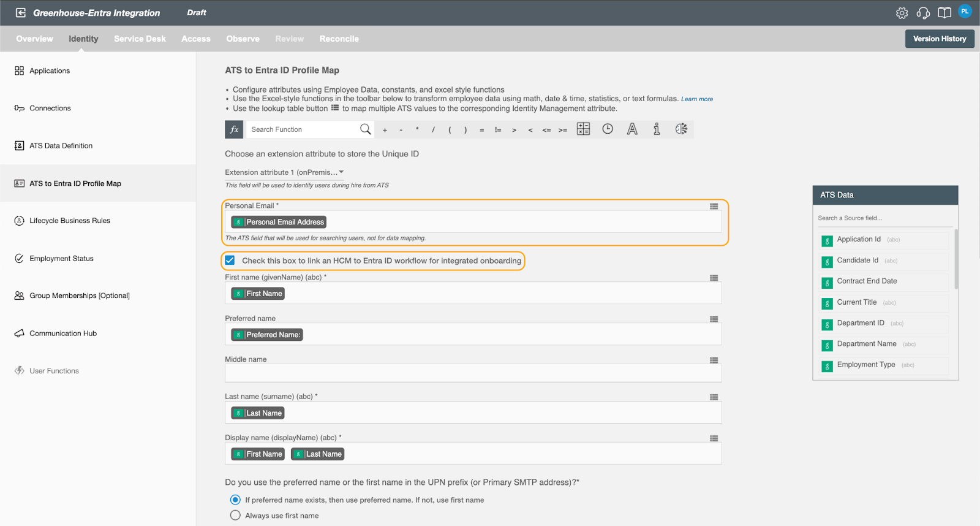Select 'If preferred name exists' radio option

[x=235, y=500]
